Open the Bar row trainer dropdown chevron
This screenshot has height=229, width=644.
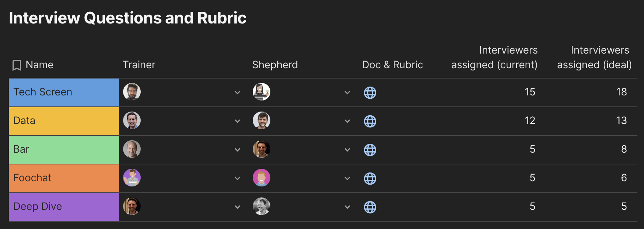click(237, 150)
